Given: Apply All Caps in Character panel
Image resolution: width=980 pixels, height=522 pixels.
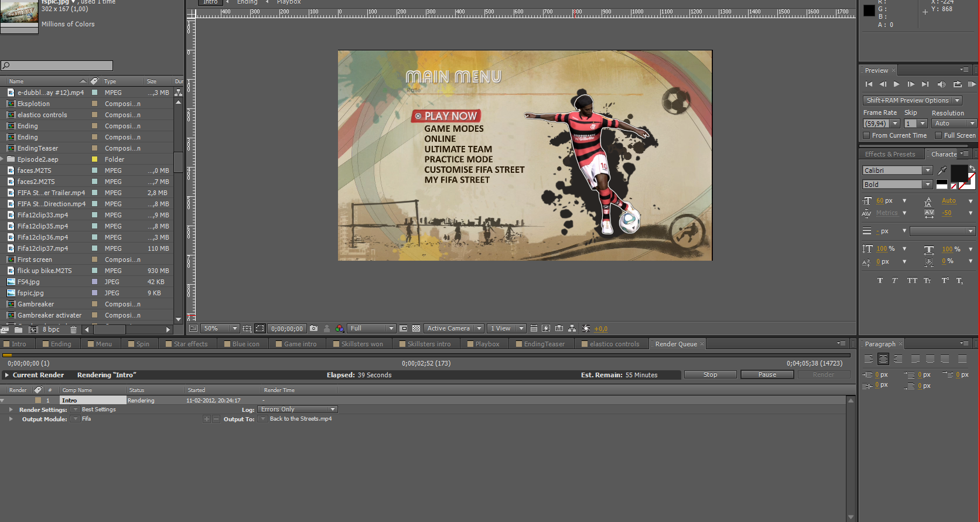Looking at the screenshot, I should coord(912,281).
